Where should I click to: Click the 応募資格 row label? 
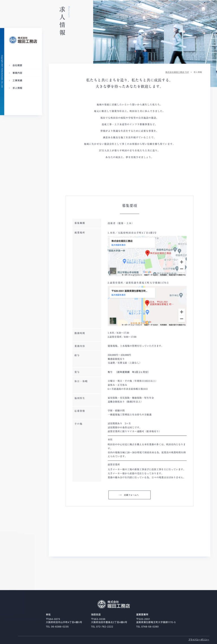[80, 411]
